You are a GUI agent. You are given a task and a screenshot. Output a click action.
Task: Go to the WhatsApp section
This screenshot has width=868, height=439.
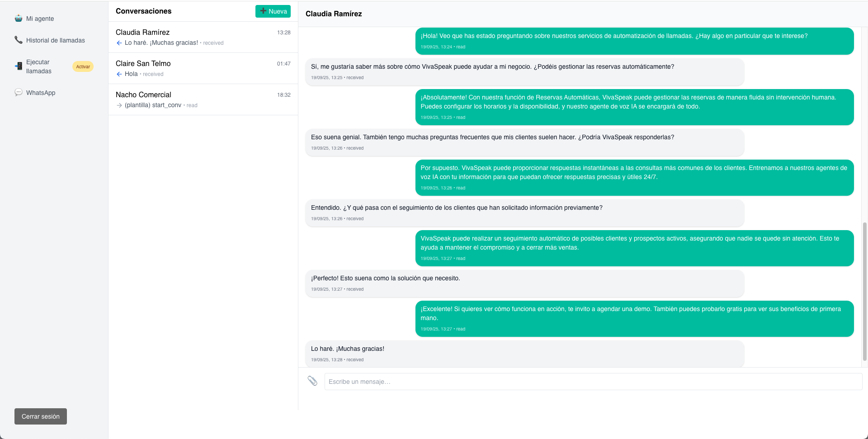point(41,93)
